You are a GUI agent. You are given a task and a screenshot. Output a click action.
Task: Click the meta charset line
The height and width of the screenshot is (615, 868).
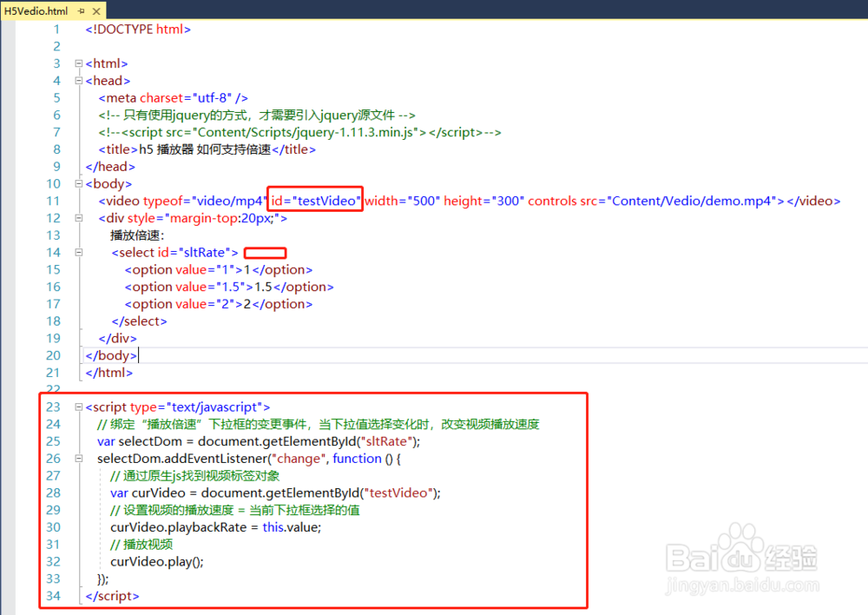click(x=174, y=98)
